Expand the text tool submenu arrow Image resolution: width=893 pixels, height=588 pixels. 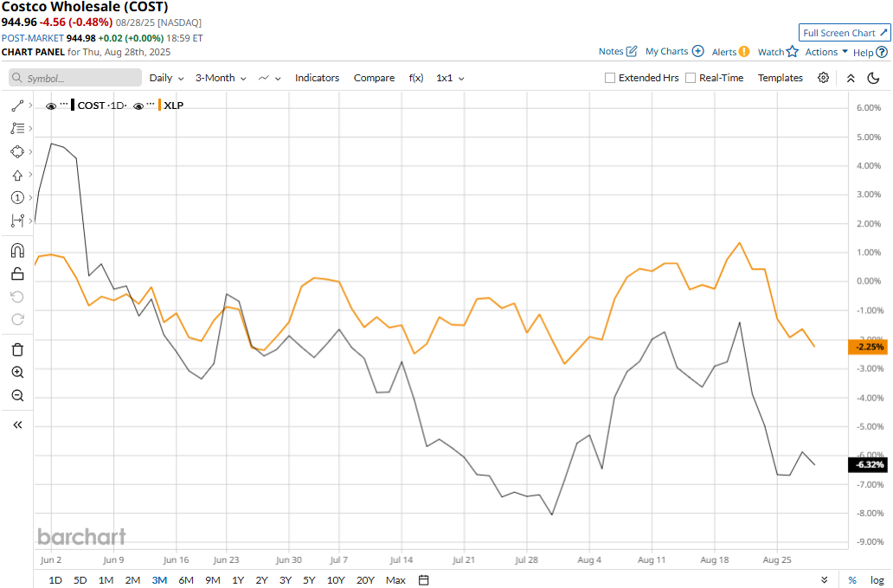click(x=30, y=129)
